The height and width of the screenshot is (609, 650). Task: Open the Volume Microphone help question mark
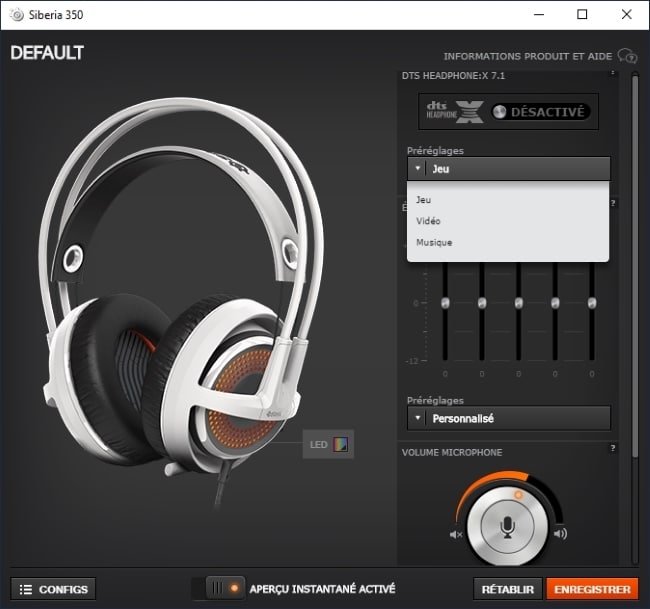(613, 448)
